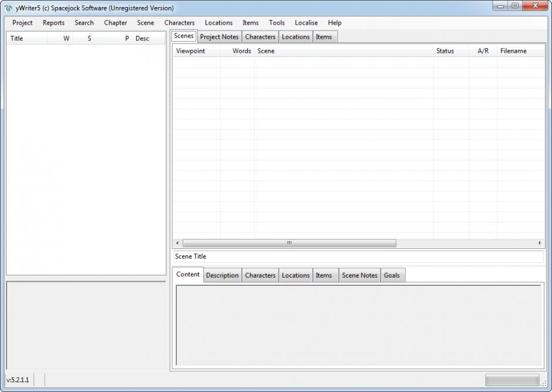Click the A/R column header
This screenshot has width=552, height=392.
pyautogui.click(x=483, y=51)
